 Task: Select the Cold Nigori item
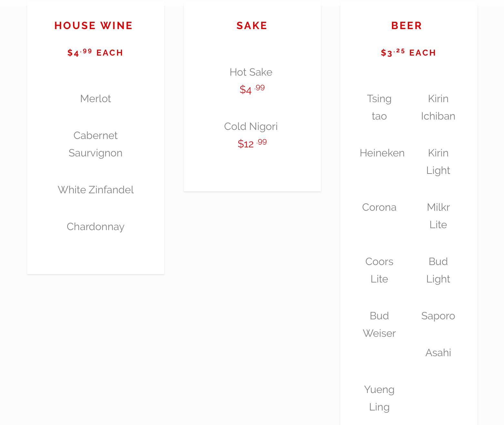(x=251, y=126)
